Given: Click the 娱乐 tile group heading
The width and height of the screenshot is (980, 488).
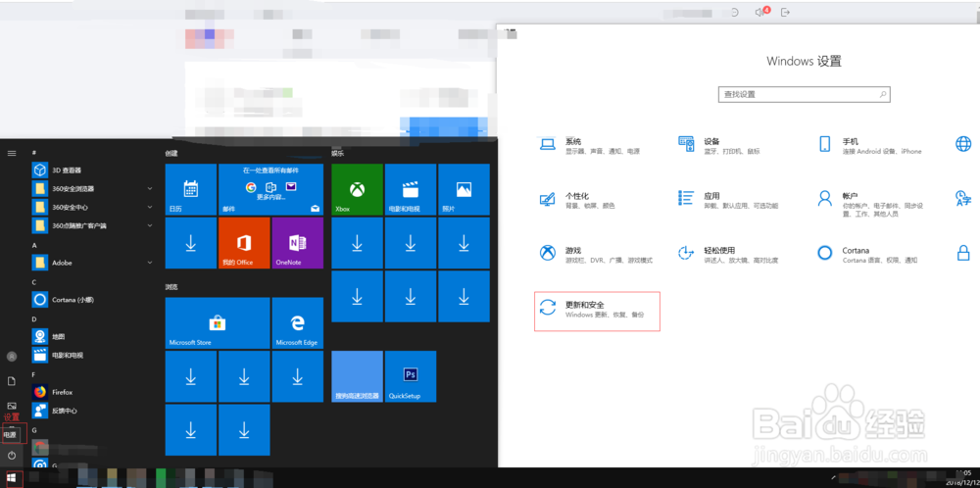Looking at the screenshot, I should pyautogui.click(x=337, y=153).
